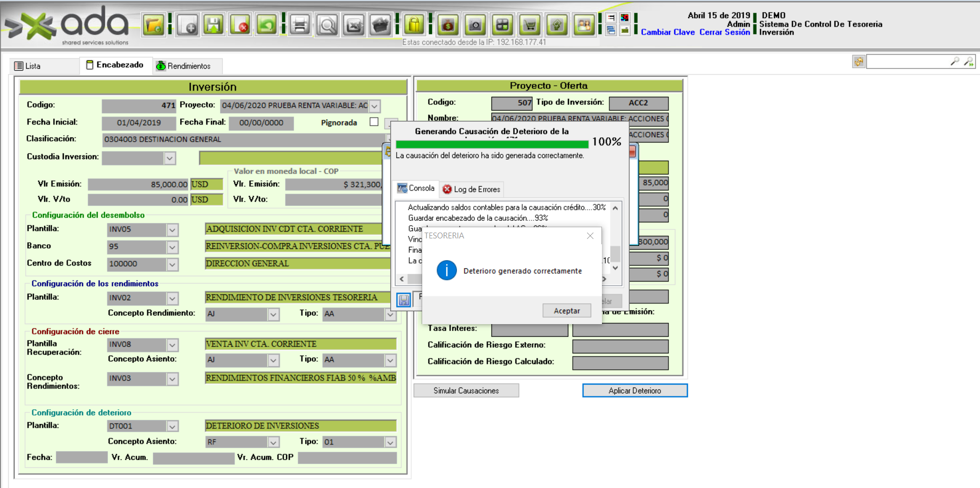Click the shopping cart toolbar icon
This screenshot has height=488, width=980.
(530, 25)
